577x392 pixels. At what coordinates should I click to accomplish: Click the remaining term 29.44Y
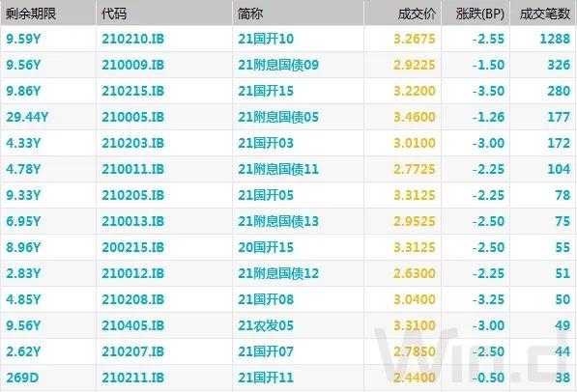pyautogui.click(x=27, y=117)
